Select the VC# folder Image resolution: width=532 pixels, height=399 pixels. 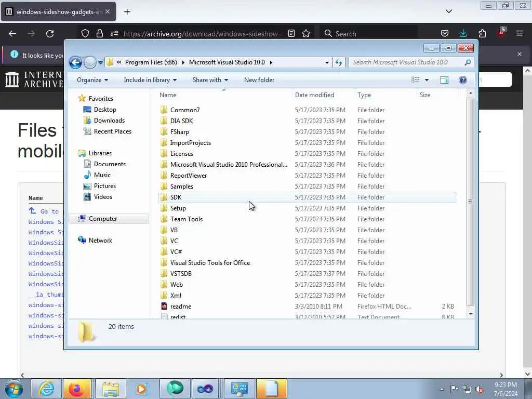(x=176, y=252)
